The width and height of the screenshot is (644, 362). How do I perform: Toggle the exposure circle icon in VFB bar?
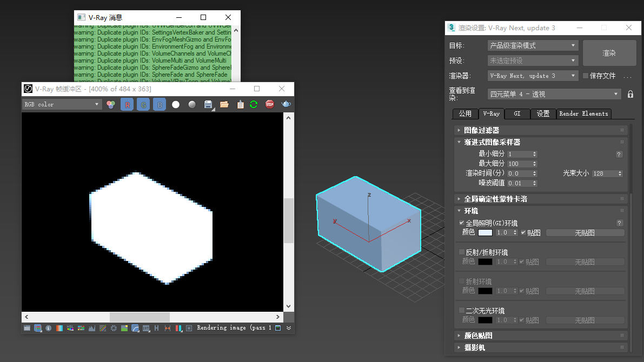pos(114,328)
